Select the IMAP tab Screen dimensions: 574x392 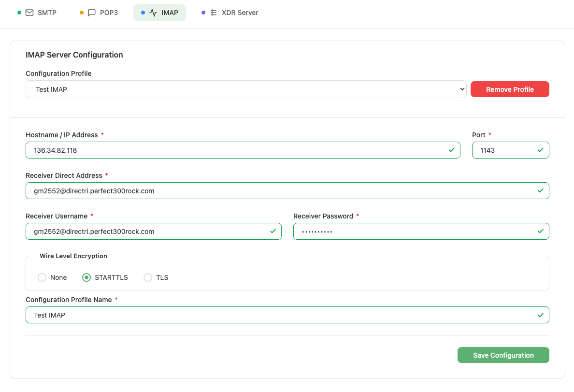159,13
